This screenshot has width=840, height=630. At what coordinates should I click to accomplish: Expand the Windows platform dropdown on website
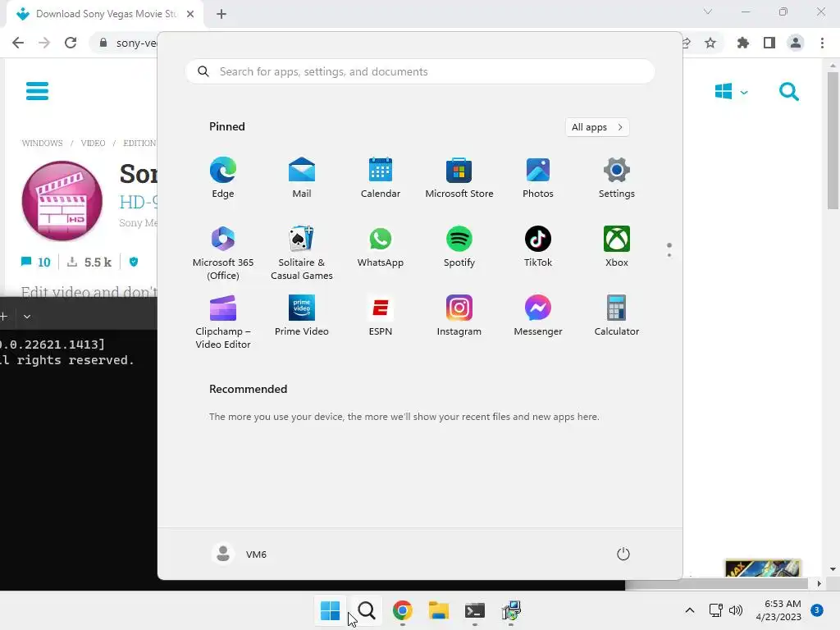(x=731, y=92)
